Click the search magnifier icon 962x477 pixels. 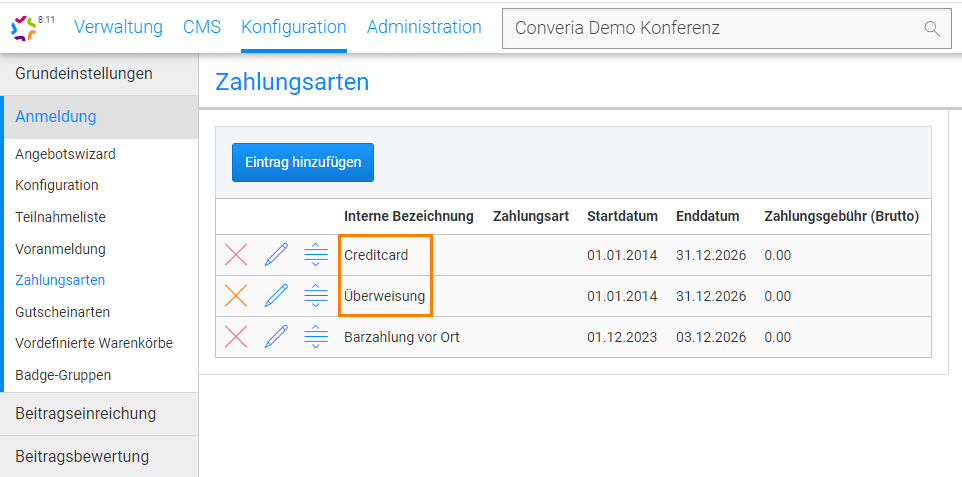[932, 29]
